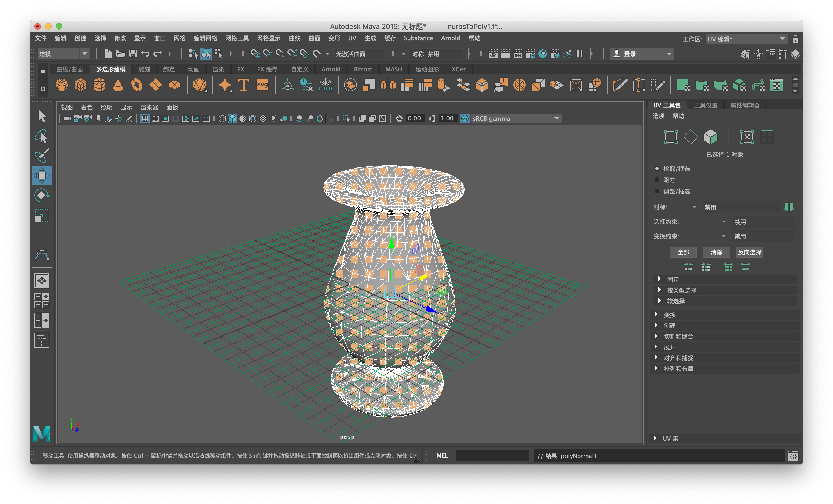Create a polygon cone from the shelf
This screenshot has width=833, height=504.
click(118, 85)
